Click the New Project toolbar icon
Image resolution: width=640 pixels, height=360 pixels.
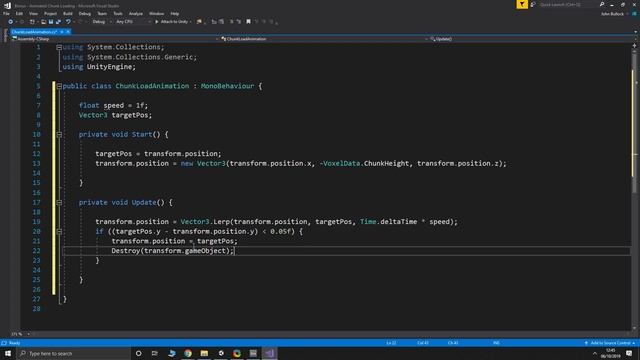point(32,22)
